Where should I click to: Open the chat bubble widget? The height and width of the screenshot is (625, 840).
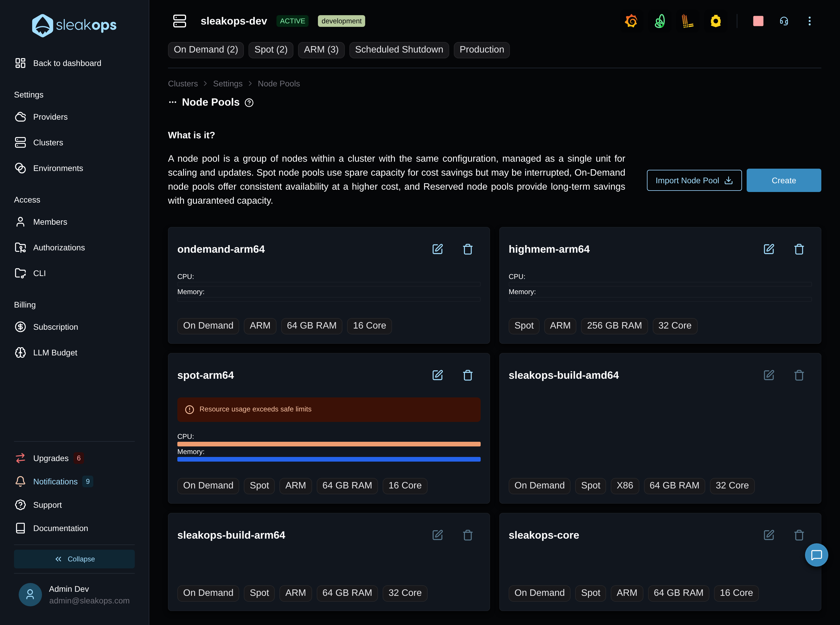817,555
